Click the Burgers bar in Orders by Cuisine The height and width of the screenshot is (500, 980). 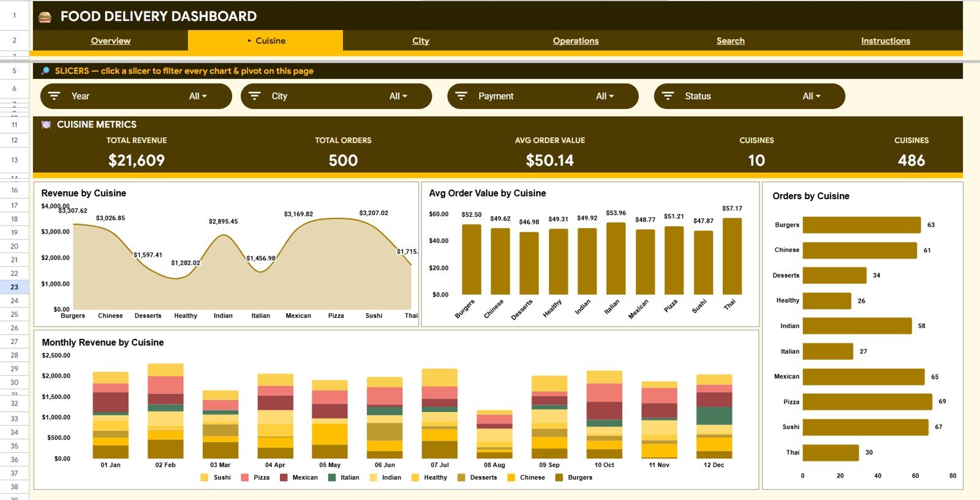(862, 225)
